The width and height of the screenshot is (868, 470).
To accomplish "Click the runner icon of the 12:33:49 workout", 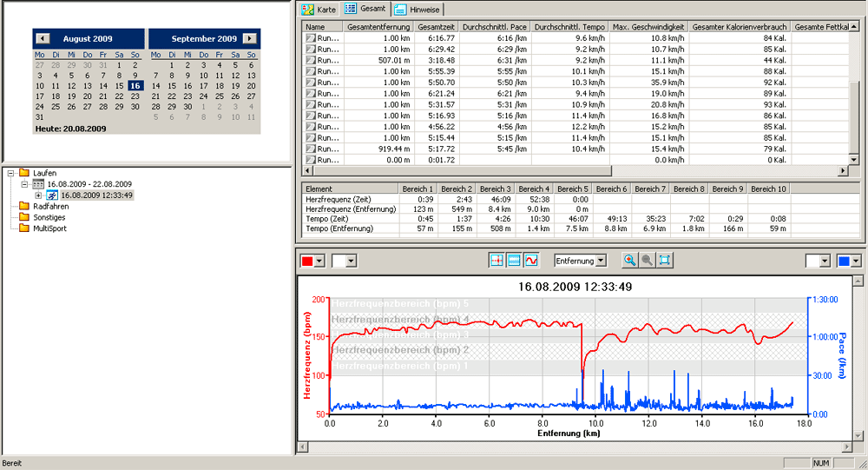I will [52, 195].
